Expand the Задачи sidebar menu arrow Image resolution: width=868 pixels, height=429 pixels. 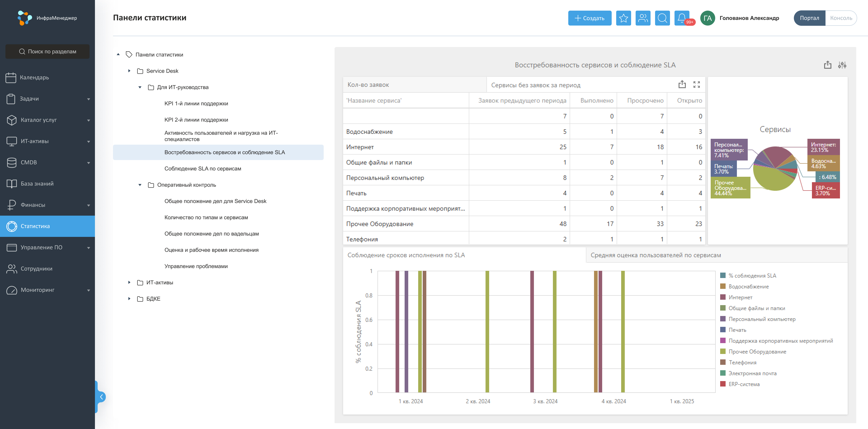(x=89, y=99)
